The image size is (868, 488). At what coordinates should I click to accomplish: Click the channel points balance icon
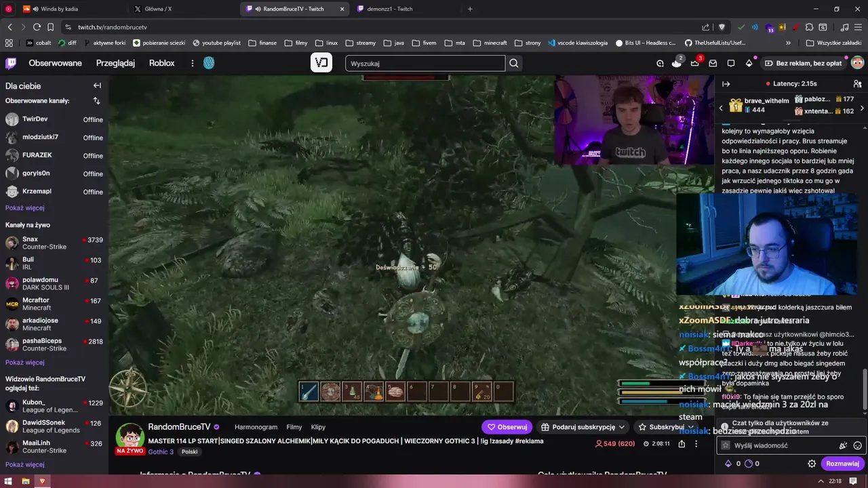pyautogui.click(x=749, y=464)
